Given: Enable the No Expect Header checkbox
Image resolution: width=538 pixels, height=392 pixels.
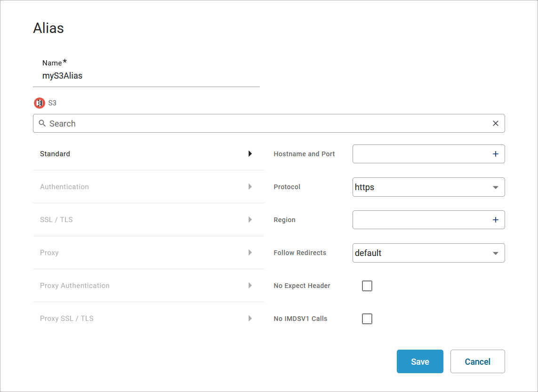Looking at the screenshot, I should 367,286.
